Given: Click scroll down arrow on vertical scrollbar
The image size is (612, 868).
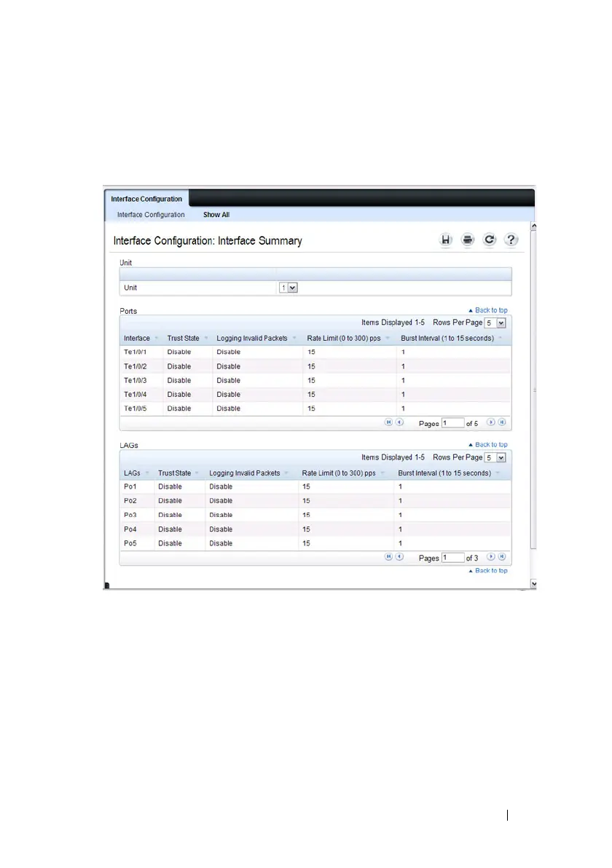Looking at the screenshot, I should [x=533, y=583].
